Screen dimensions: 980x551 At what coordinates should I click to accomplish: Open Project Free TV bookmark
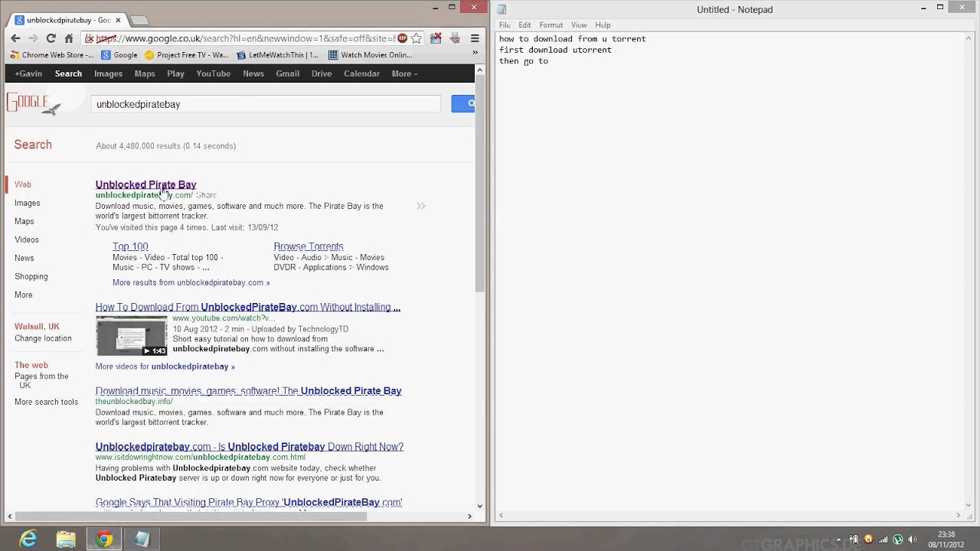coord(187,55)
